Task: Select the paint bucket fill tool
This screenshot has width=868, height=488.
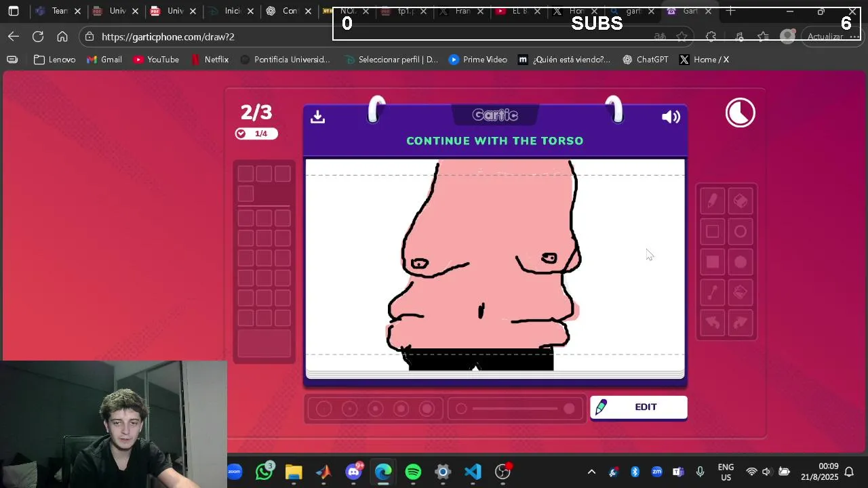Action: [x=741, y=293]
